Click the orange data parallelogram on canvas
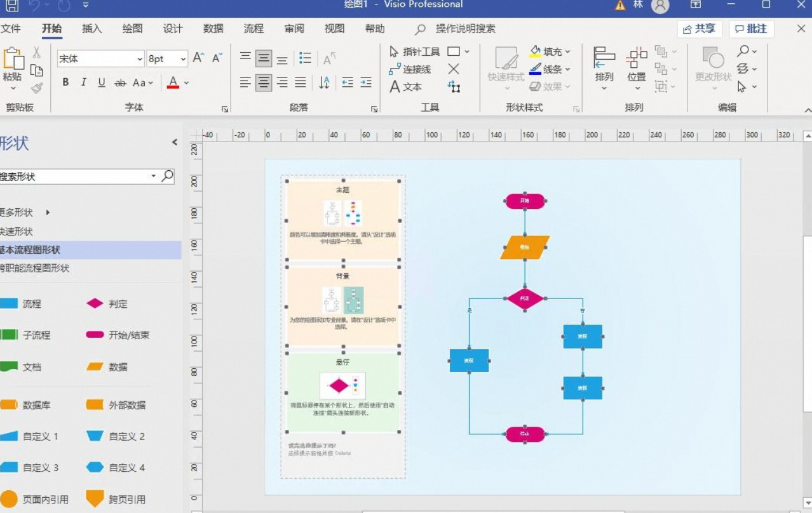The height and width of the screenshot is (513, 812). tap(525, 247)
